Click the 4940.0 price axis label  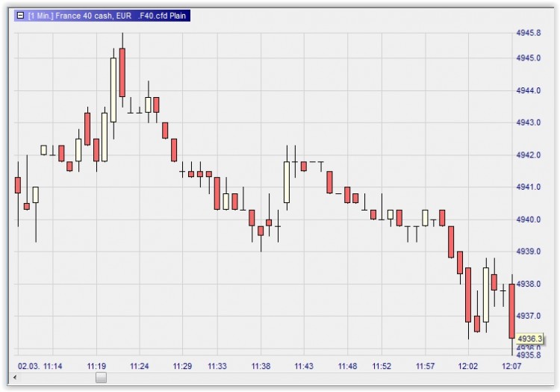[x=528, y=220]
